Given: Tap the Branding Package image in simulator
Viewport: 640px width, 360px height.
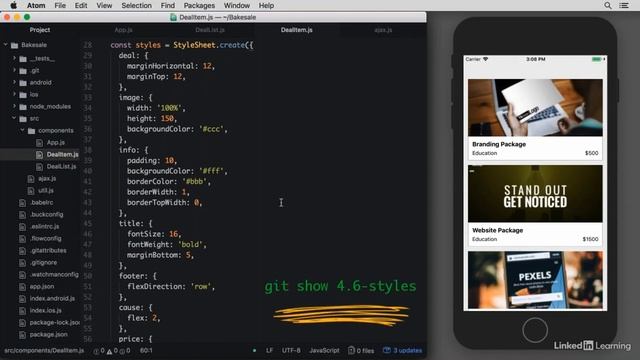Looking at the screenshot, I should pos(535,108).
